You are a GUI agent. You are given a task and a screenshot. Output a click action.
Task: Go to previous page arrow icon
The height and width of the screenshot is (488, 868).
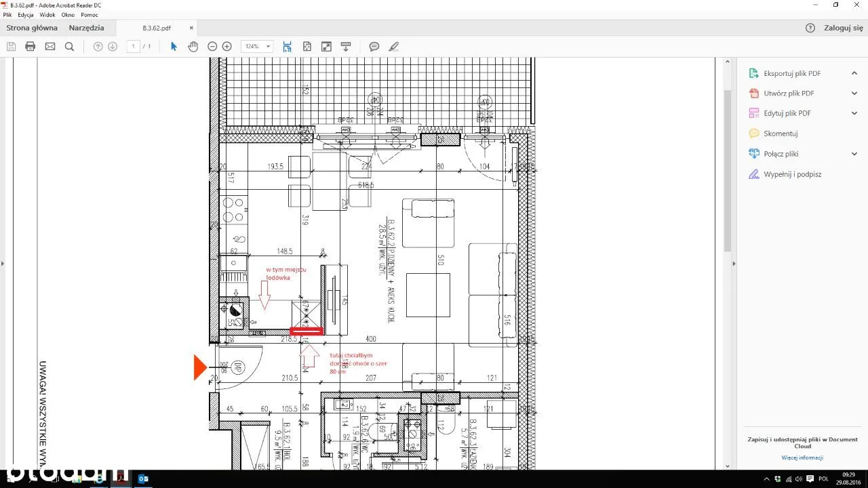coord(98,46)
